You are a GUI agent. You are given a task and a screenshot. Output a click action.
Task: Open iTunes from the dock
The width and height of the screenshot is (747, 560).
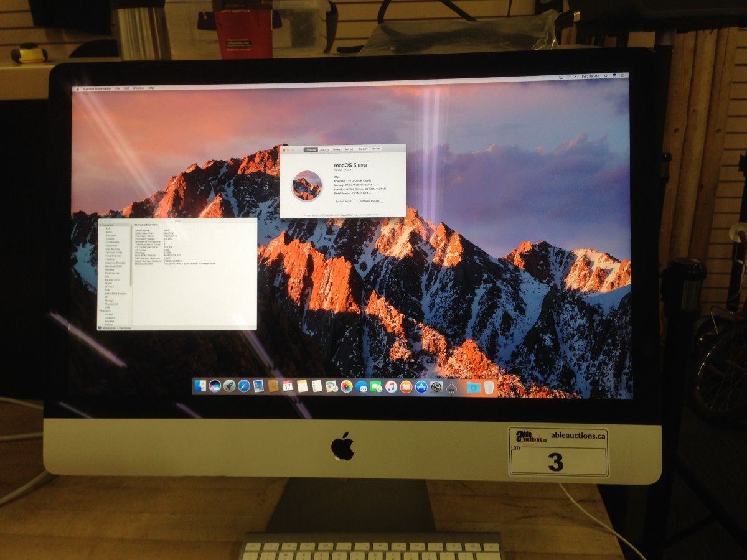point(391,387)
